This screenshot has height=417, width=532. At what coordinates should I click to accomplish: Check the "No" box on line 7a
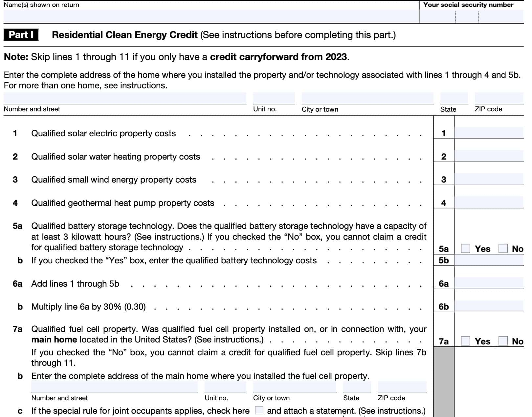pos(503,341)
